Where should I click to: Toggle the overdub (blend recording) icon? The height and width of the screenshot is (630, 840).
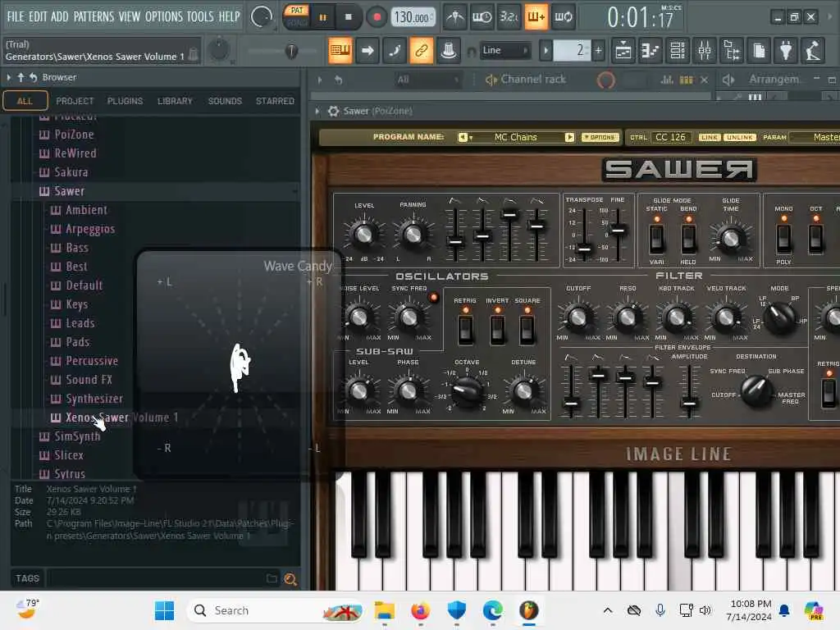coord(536,17)
